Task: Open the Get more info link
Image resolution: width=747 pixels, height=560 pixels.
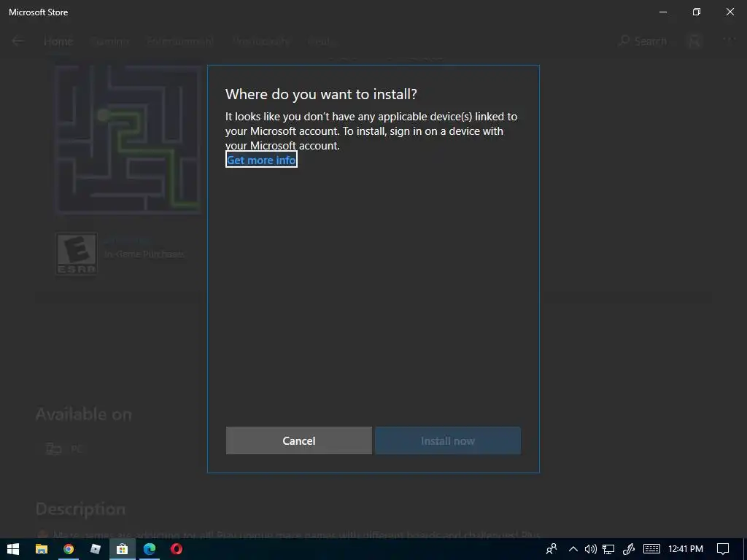Action: 261,160
